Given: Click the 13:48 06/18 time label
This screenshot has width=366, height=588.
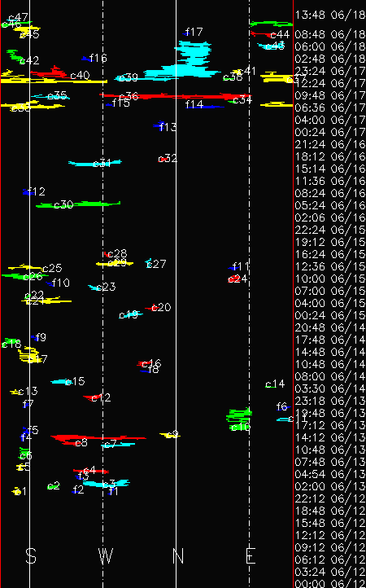Looking at the screenshot, I should tap(330, 15).
